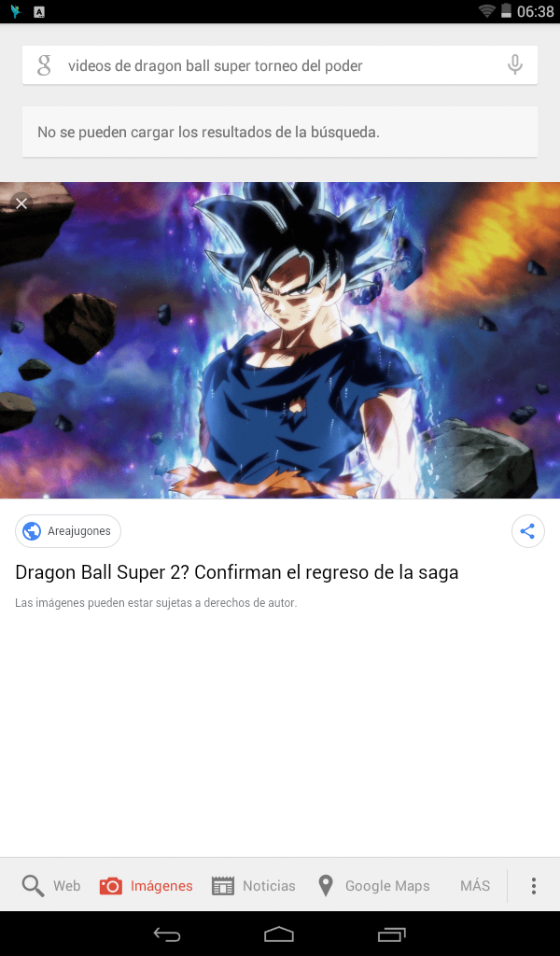
Task: Tap the Android back button
Action: pos(166,934)
